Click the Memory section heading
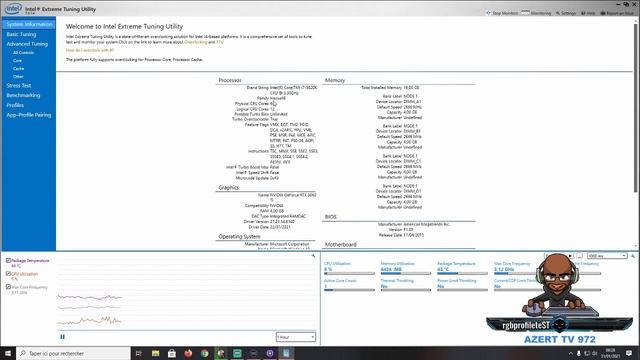Viewport: 640px width, 360px height. pos(335,80)
